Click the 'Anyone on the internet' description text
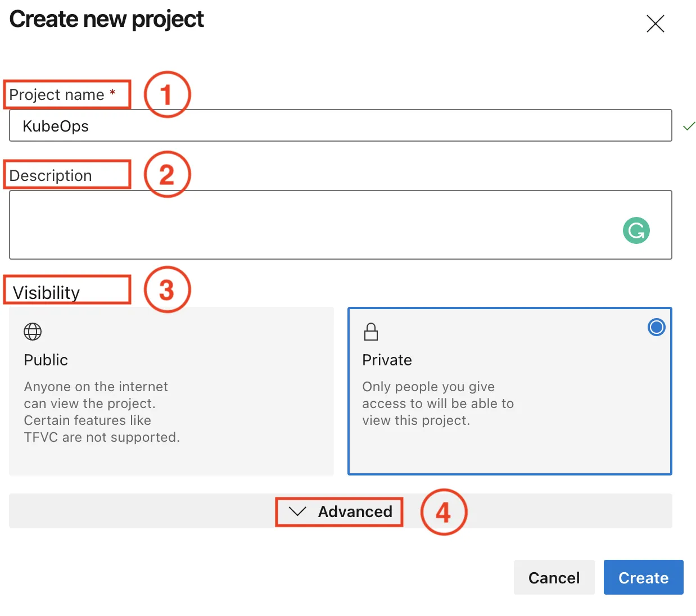Image resolution: width=696 pixels, height=616 pixels. click(x=102, y=412)
